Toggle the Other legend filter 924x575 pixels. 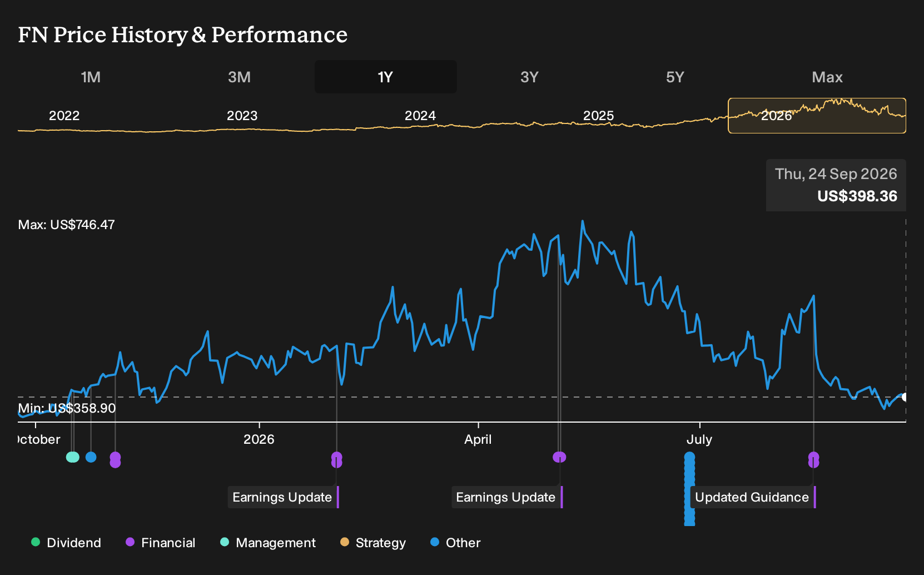point(455,543)
